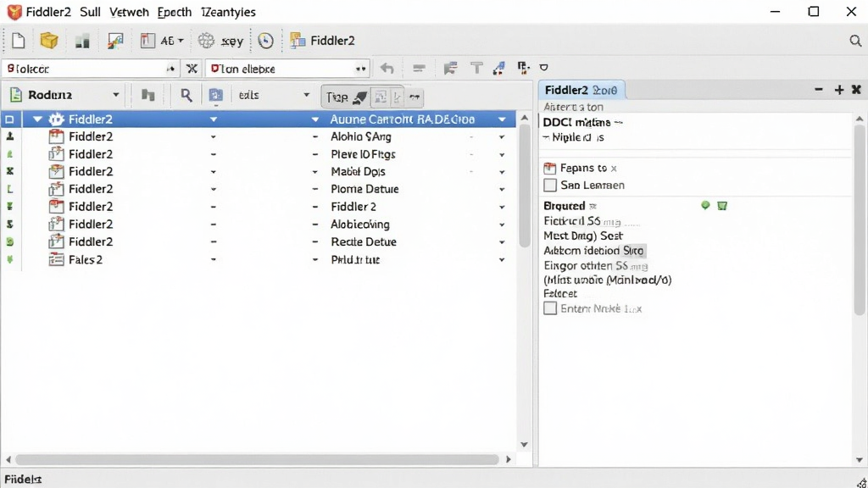Open the A6 dropdown arrow

click(181, 41)
